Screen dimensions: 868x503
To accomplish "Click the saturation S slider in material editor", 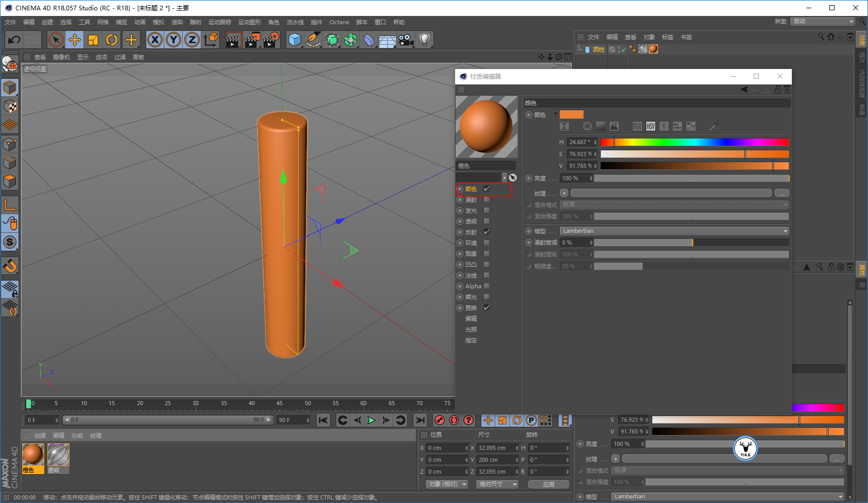I will [695, 154].
